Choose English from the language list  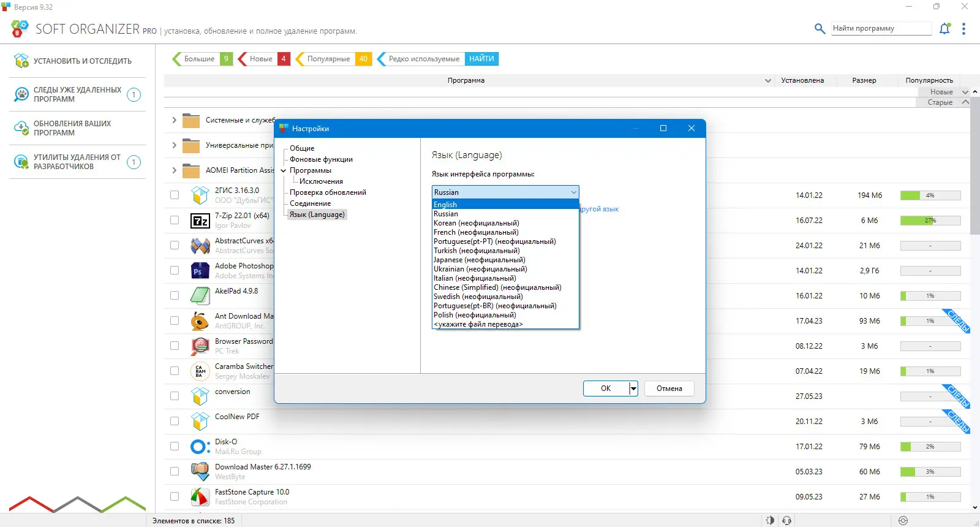(505, 205)
